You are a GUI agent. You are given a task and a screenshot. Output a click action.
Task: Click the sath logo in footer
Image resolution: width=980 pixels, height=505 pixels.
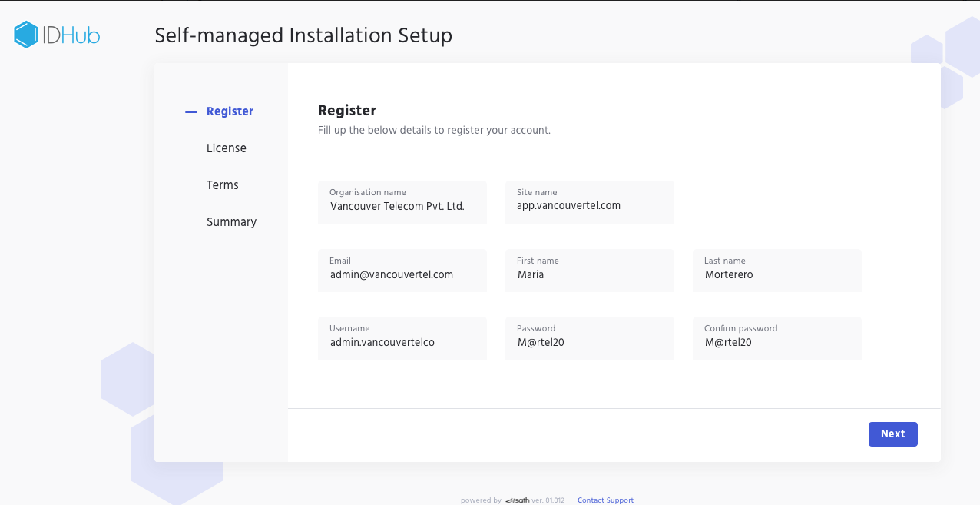517,500
